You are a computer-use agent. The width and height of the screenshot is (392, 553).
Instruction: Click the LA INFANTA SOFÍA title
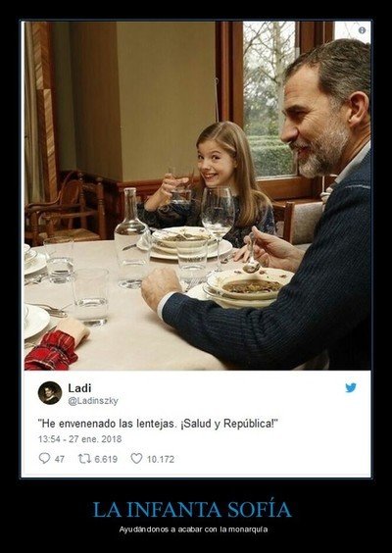coord(192,509)
